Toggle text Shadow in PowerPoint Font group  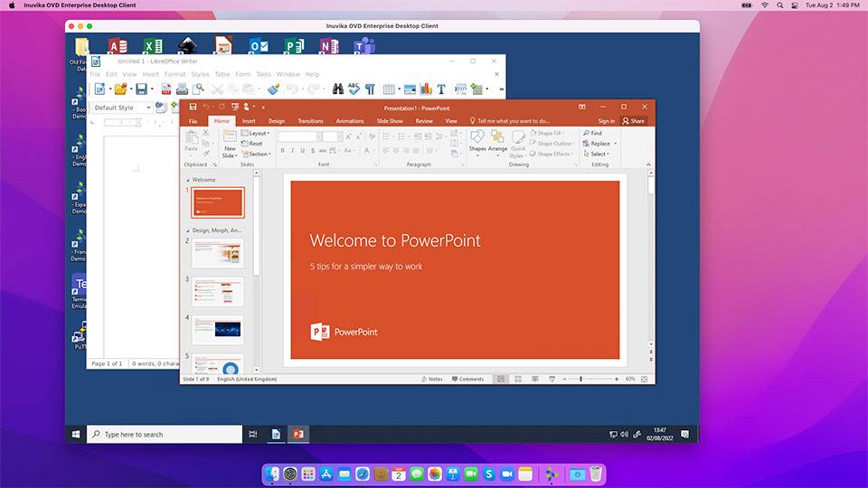pyautogui.click(x=313, y=151)
